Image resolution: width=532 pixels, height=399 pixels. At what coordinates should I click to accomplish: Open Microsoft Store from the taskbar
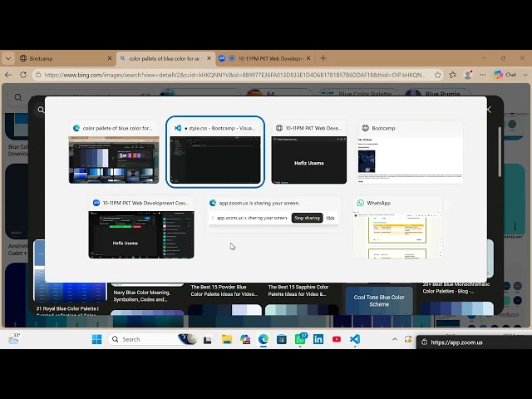pos(282,339)
